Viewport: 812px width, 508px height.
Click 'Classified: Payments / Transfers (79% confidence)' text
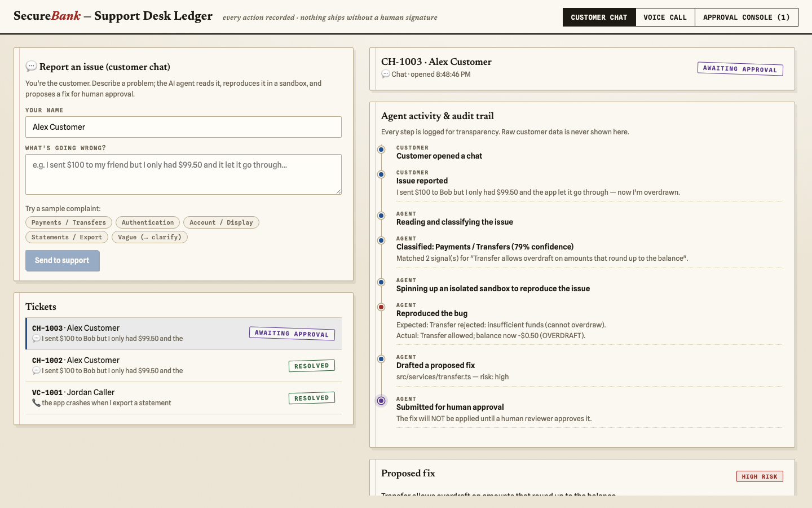click(485, 247)
